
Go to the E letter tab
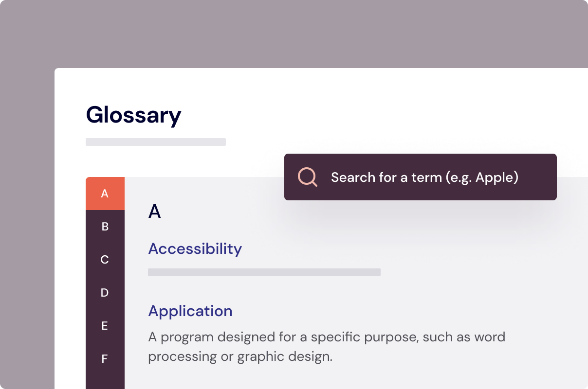point(105,326)
